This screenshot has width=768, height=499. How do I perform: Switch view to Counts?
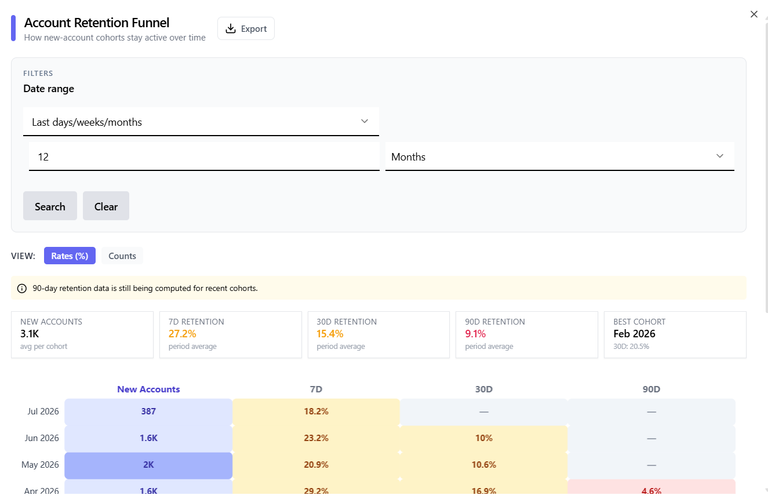(122, 256)
